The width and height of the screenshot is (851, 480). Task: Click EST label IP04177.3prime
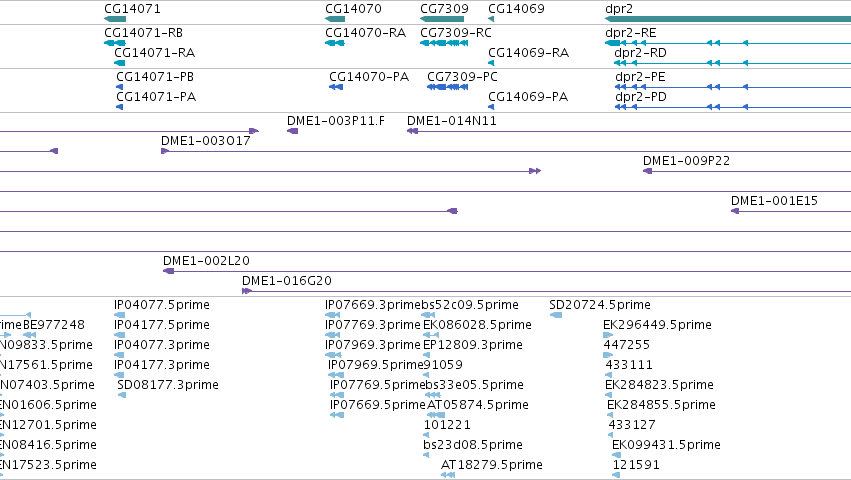[162, 365]
